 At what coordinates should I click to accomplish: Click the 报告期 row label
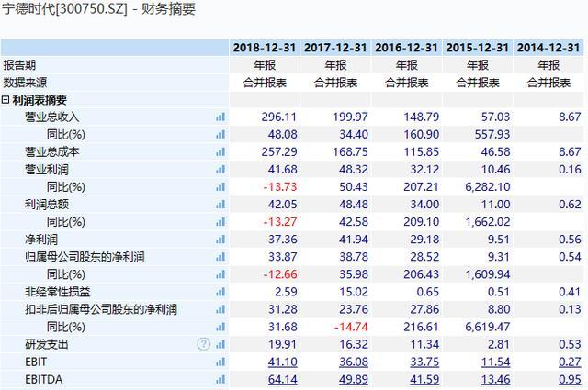click(x=19, y=65)
